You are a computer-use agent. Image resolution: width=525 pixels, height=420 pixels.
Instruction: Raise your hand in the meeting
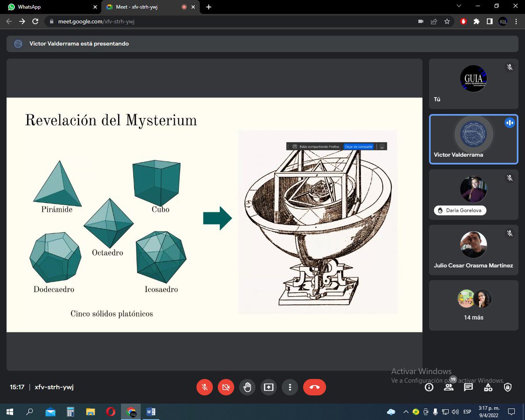pyautogui.click(x=247, y=387)
